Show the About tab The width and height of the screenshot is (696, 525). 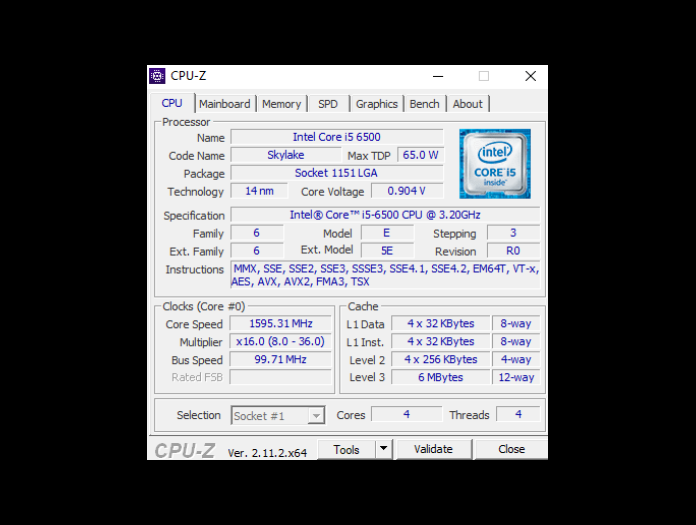467,104
